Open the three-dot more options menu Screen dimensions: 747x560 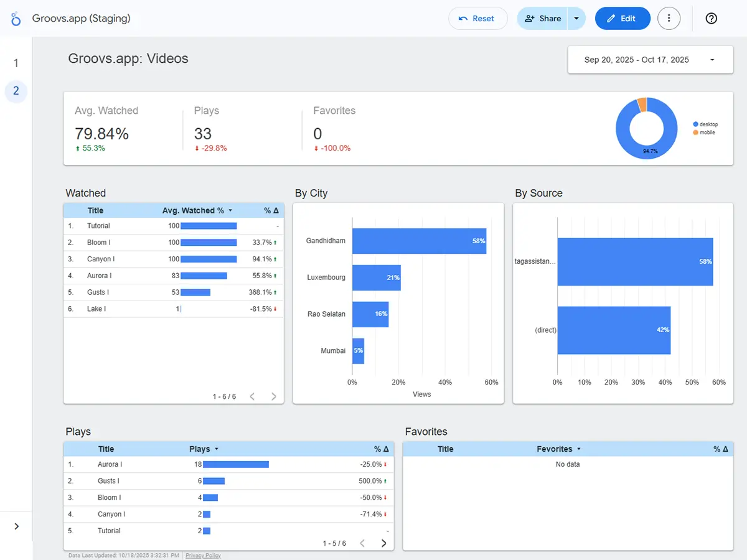(669, 19)
